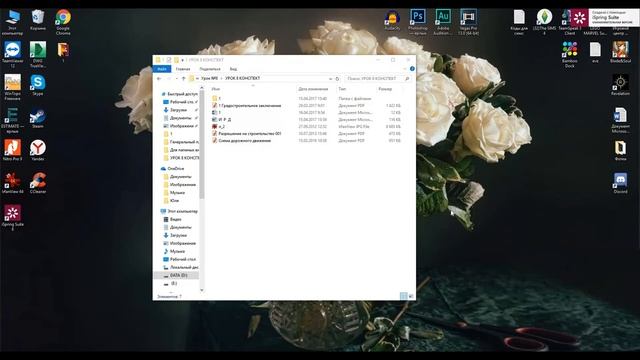Sort files by the Имя column
This screenshot has height=360, width=640.
coord(216,89)
